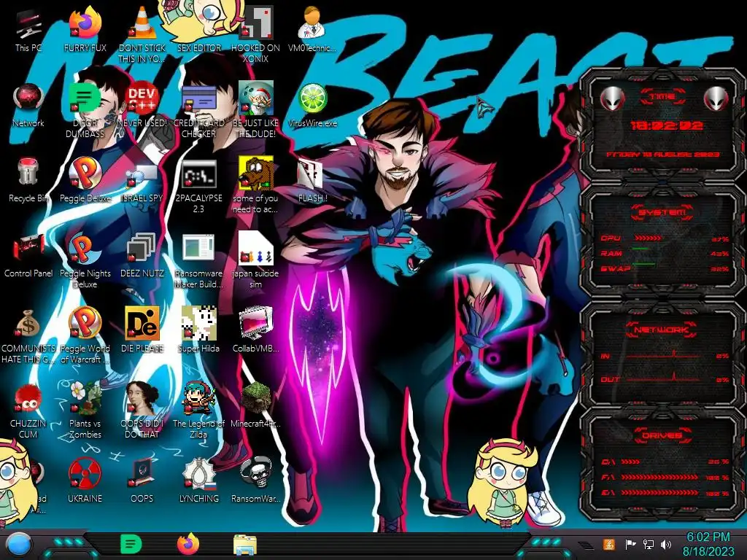The height and width of the screenshot is (560, 747).
Task: Open File Explorer from the taskbar
Action: (245, 545)
